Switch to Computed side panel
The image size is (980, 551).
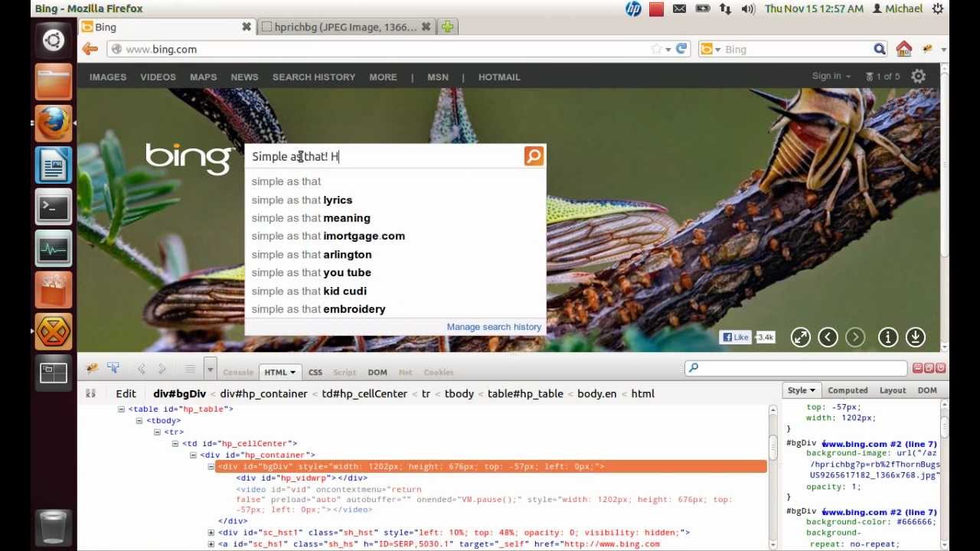[x=848, y=390]
